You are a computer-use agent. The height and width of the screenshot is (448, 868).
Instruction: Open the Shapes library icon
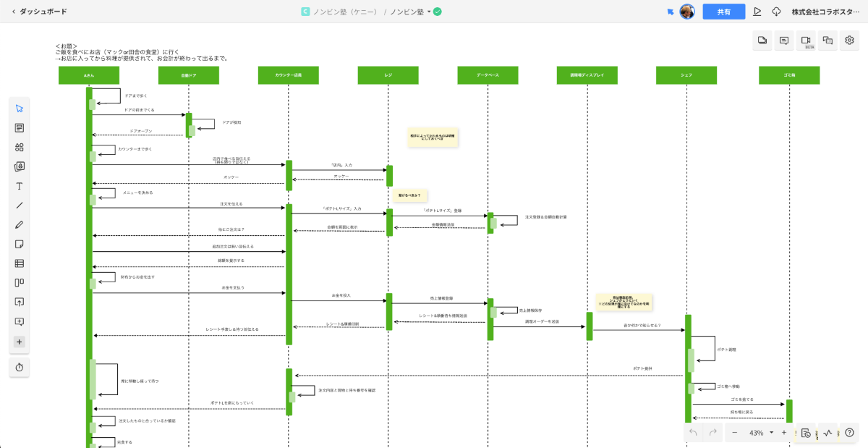pos(20,147)
